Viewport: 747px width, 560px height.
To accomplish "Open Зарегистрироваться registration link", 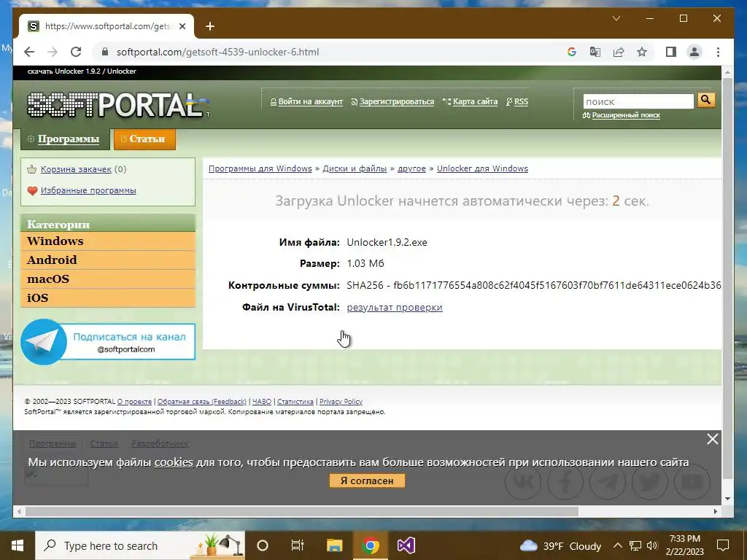I will coord(396,101).
